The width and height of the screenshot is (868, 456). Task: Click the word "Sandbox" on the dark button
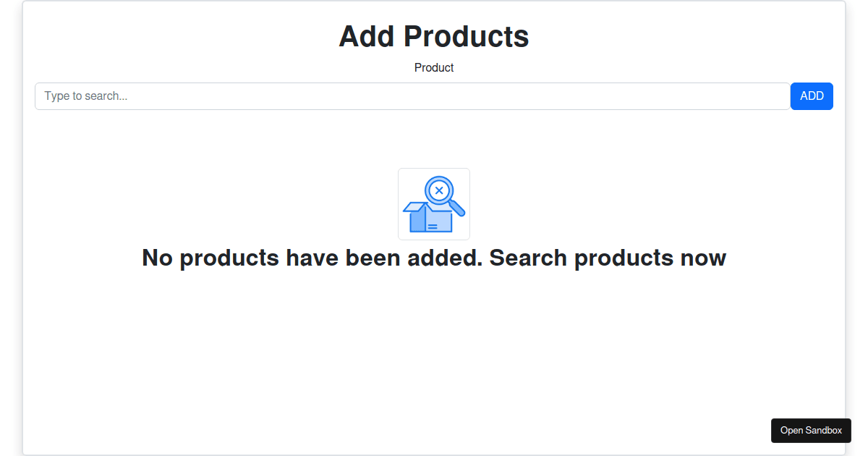click(825, 431)
